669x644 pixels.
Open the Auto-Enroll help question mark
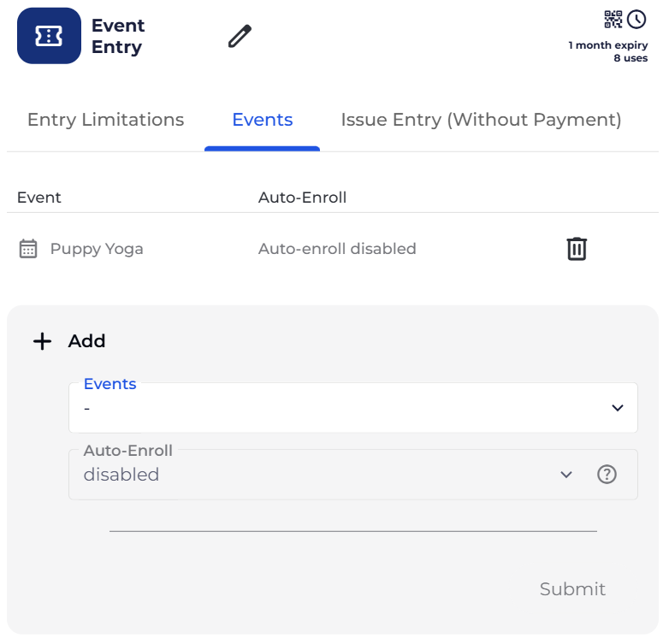(607, 475)
